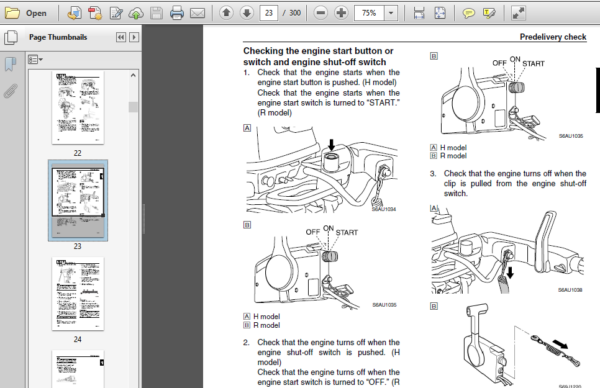Click the convert to PDF icon

95,13
